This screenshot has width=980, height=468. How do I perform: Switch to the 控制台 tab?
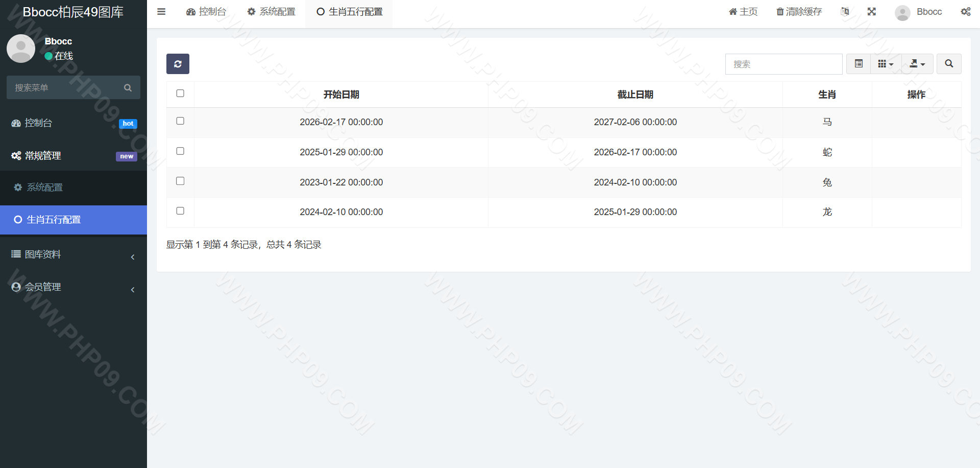tap(206, 12)
